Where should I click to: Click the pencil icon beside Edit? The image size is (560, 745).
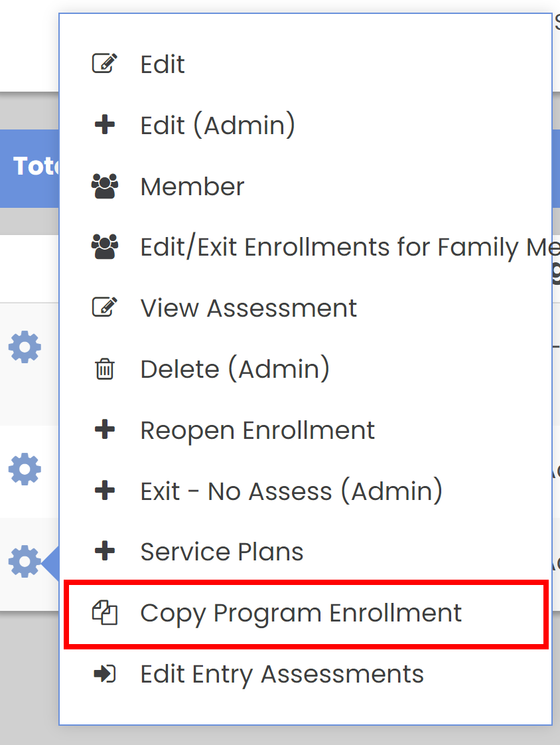105,64
